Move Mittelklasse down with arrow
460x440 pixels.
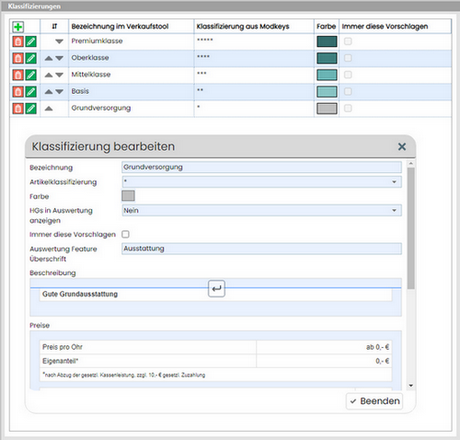click(x=59, y=75)
